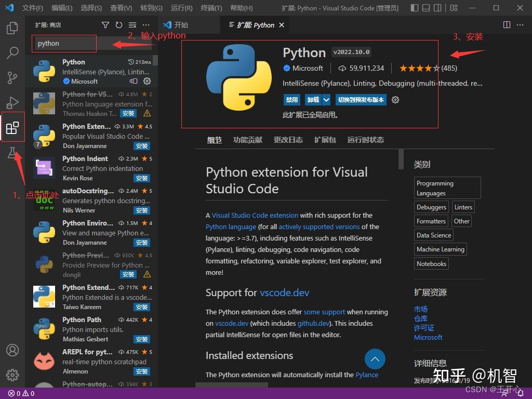This screenshot has width=532, height=399.
Task: Click the extension settings gear next to 切换到预发布版本
Action: pos(395,100)
